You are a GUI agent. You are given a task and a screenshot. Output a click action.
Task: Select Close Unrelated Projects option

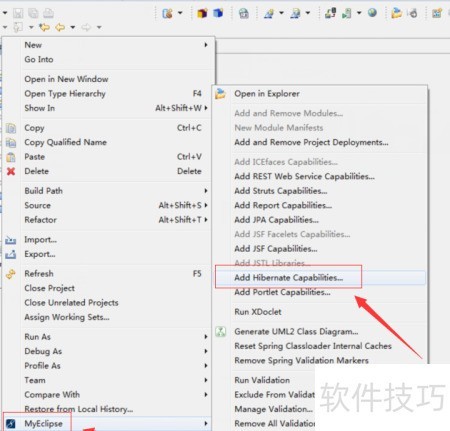click(x=71, y=303)
